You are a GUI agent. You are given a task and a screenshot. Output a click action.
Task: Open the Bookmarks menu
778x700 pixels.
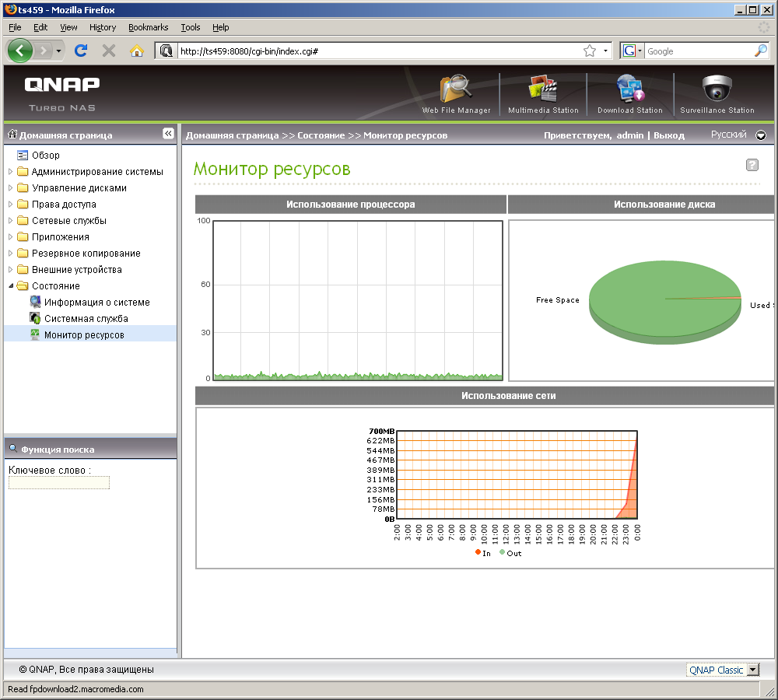[149, 27]
